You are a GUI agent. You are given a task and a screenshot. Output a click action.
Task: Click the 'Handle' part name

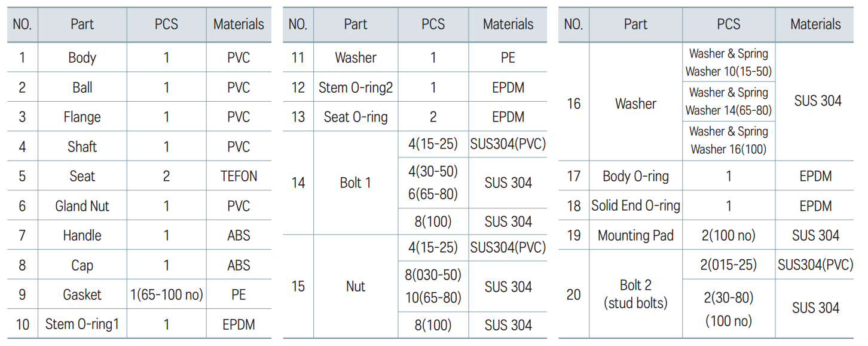point(82,236)
